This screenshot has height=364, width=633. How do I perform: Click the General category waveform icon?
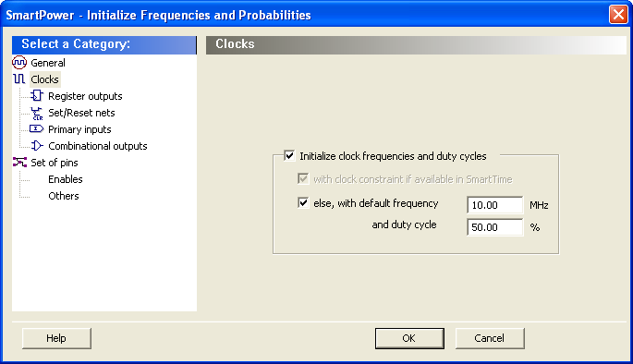19,63
